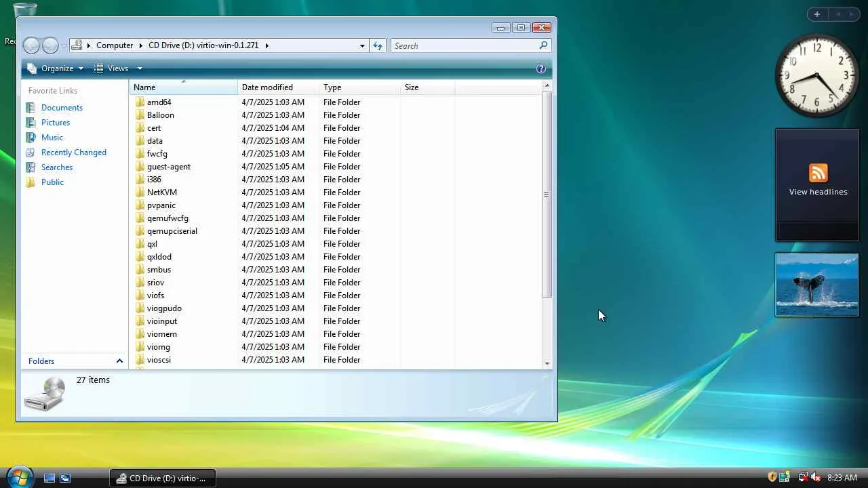
Task: Click the network connection tray icon
Action: 803,477
